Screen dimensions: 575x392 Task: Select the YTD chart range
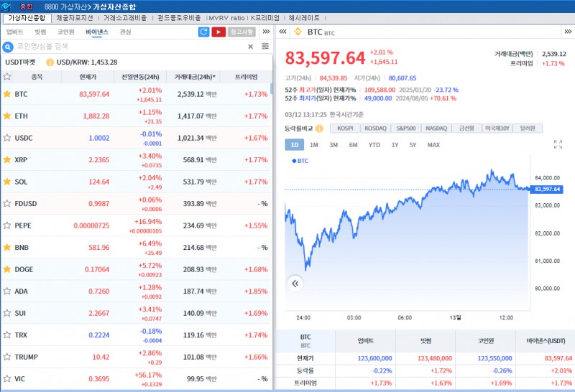374,145
